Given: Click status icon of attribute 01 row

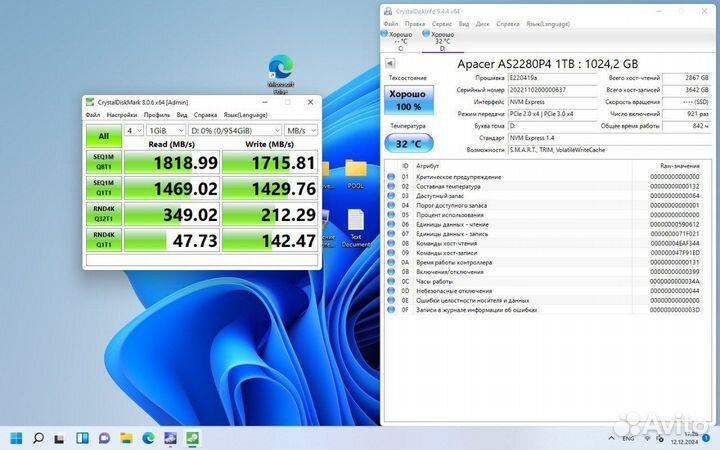Looking at the screenshot, I should pos(391,176).
